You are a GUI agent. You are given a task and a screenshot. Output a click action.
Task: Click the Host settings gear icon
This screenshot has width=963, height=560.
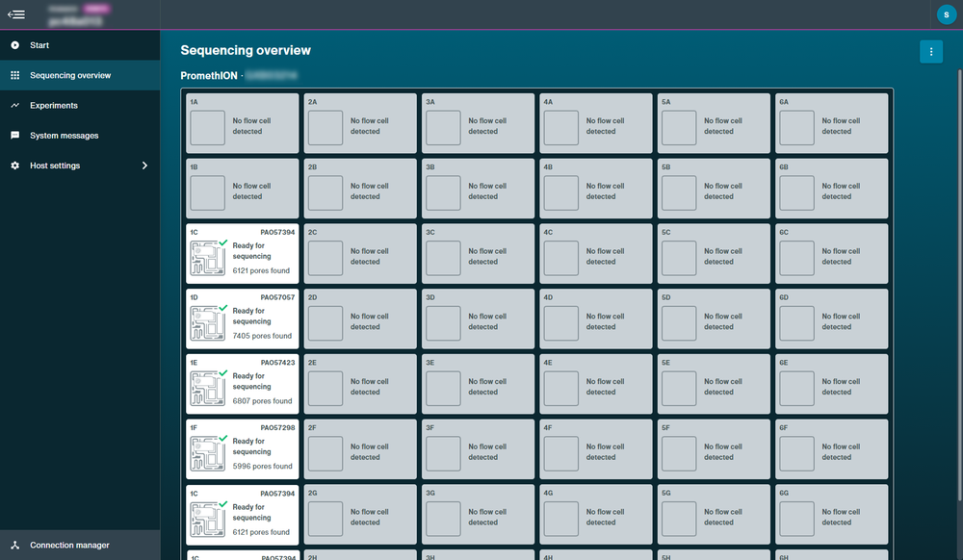click(14, 165)
